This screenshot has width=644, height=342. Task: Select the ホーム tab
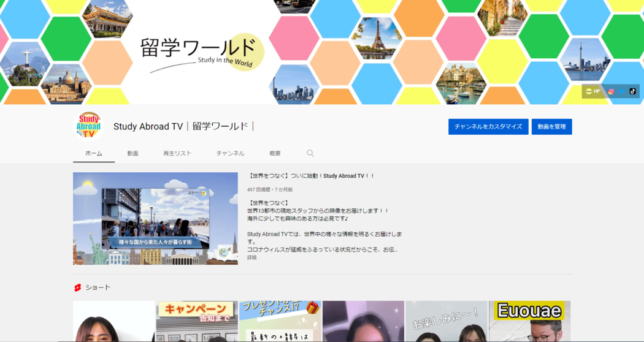[x=94, y=153]
